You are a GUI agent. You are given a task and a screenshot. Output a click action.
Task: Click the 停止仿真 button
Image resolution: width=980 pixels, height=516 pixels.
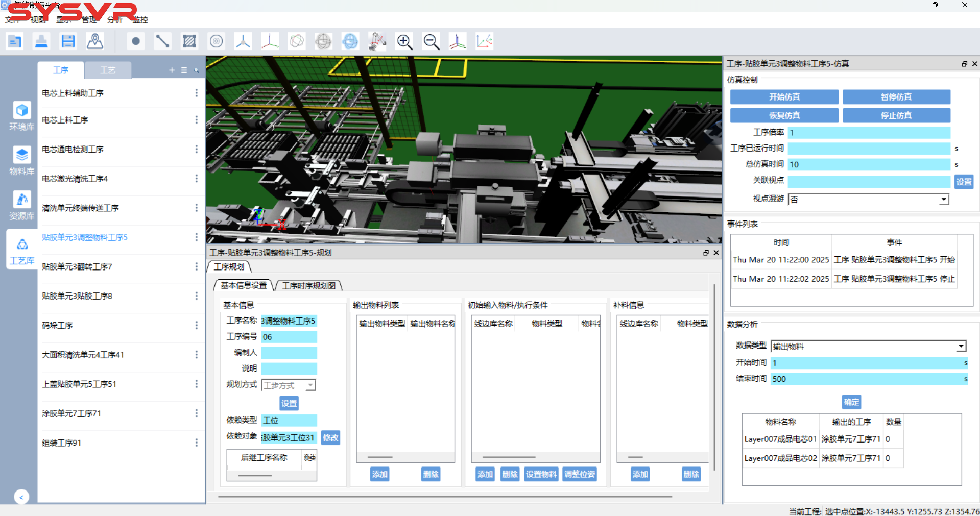point(896,115)
